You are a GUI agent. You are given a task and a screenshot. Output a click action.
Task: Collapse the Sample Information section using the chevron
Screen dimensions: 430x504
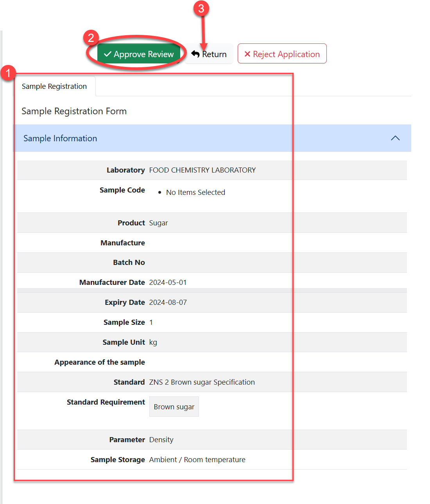point(395,138)
